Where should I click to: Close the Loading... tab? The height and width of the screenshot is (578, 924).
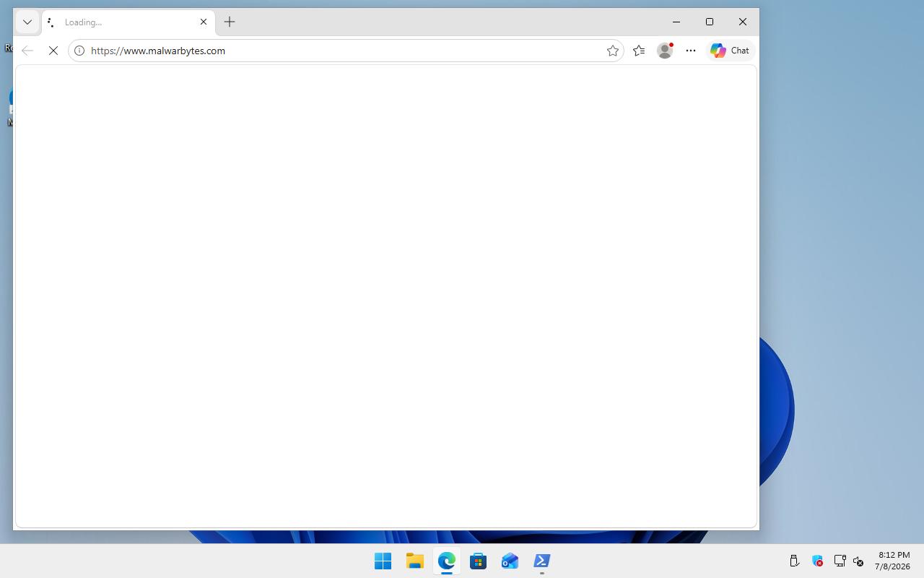(204, 22)
